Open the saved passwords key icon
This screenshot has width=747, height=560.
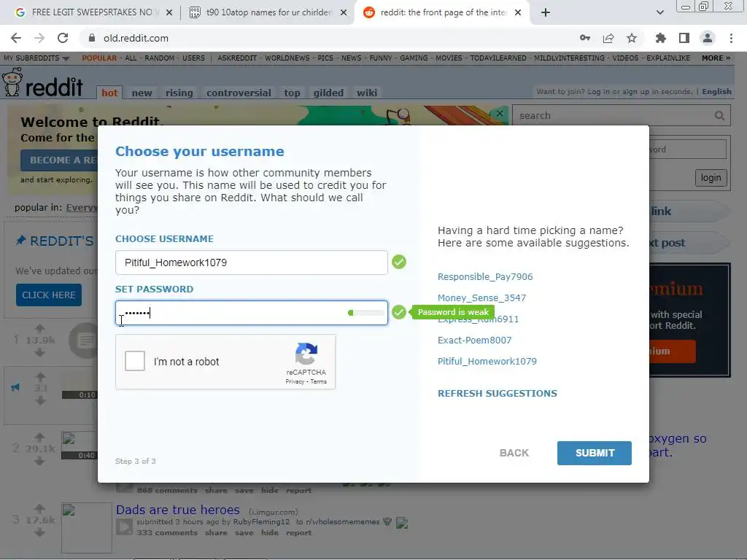[585, 38]
